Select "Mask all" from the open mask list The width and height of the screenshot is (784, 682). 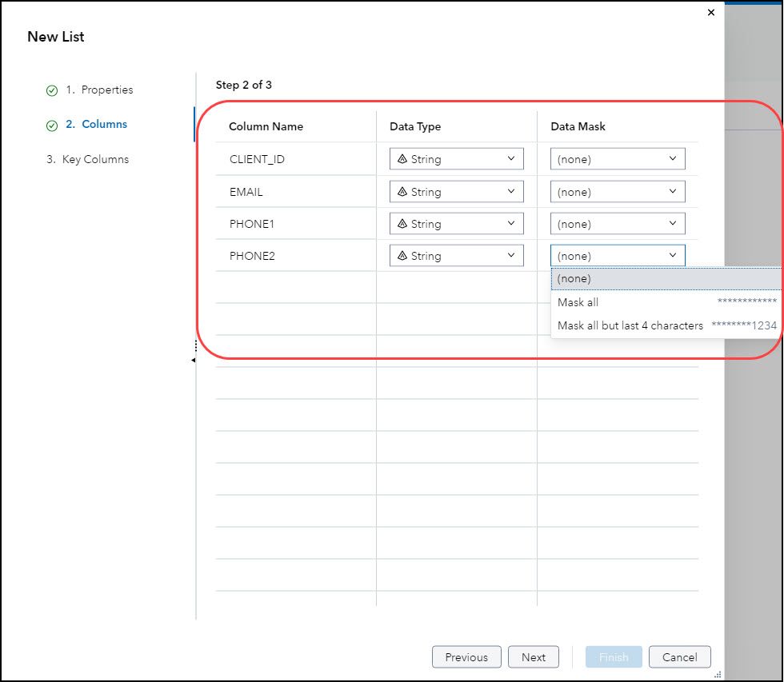tap(578, 302)
